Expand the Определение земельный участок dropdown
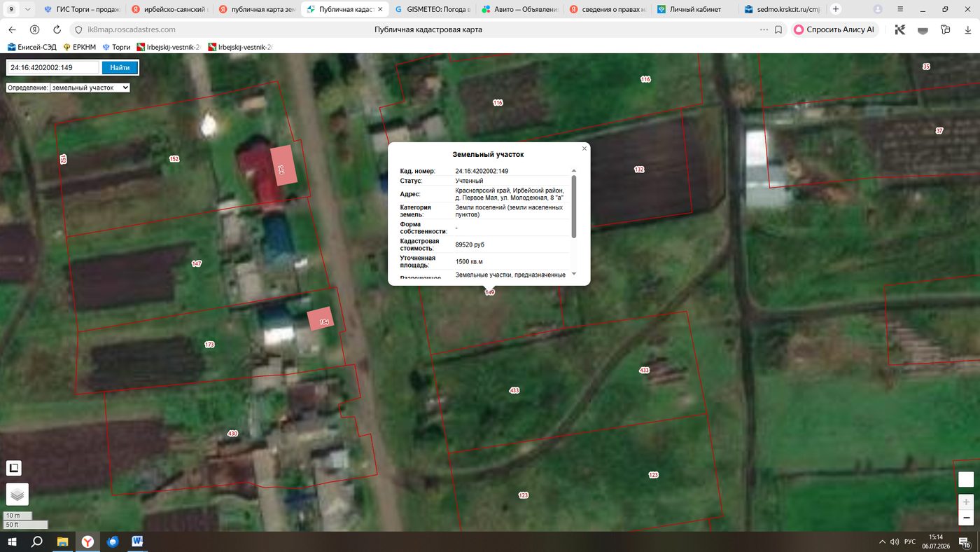This screenshot has height=552, width=980. click(90, 88)
